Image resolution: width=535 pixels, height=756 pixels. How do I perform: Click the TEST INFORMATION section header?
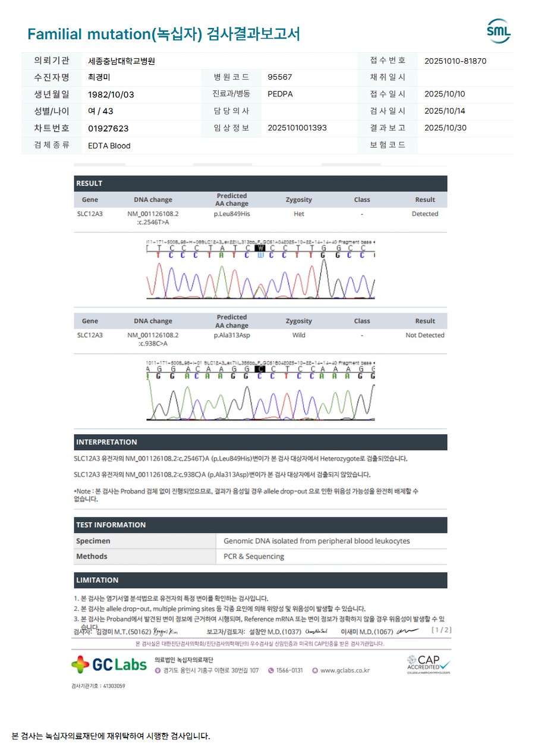260,525
